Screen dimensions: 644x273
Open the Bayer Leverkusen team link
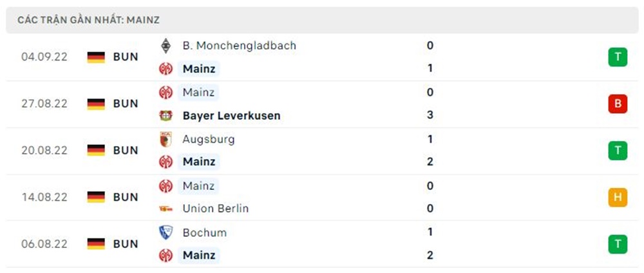[x=231, y=116]
